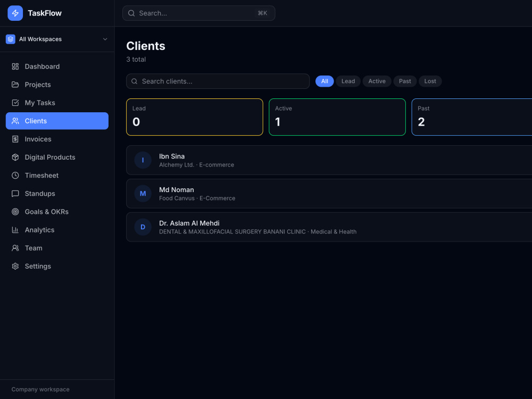Click the Projects folder icon

tap(15, 85)
